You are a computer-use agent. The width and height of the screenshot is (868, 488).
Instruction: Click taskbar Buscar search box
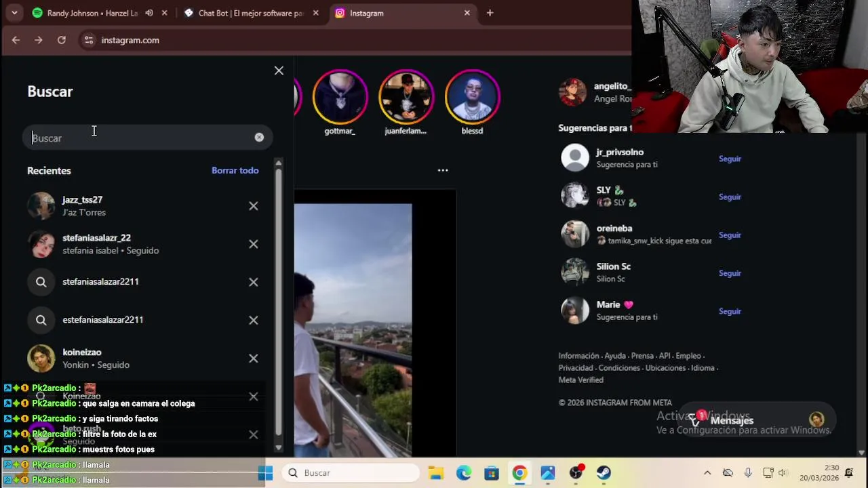coord(349,473)
